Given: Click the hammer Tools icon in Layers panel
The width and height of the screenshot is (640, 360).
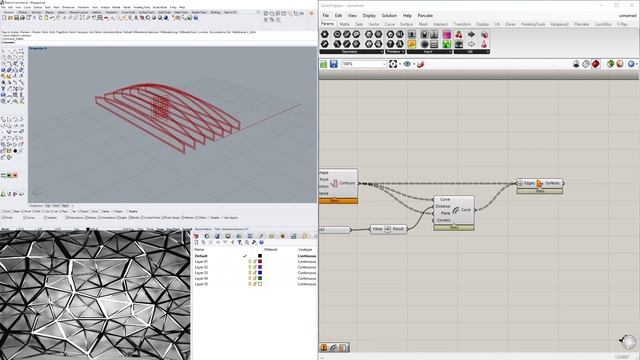Looking at the screenshot, I should [254, 242].
